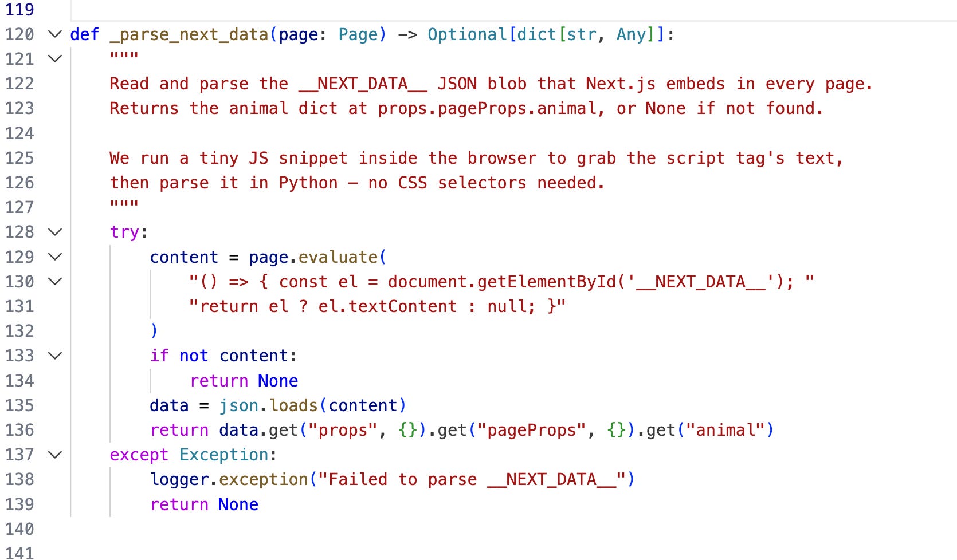This screenshot has height=560, width=957.
Task: Click the 'evaluate' method call
Action: (x=338, y=257)
